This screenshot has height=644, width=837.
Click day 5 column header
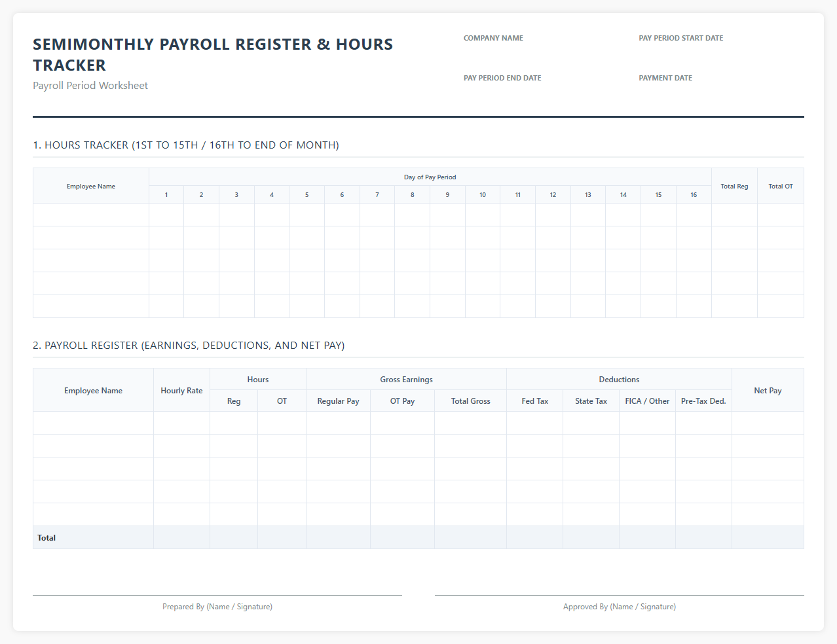307,195
